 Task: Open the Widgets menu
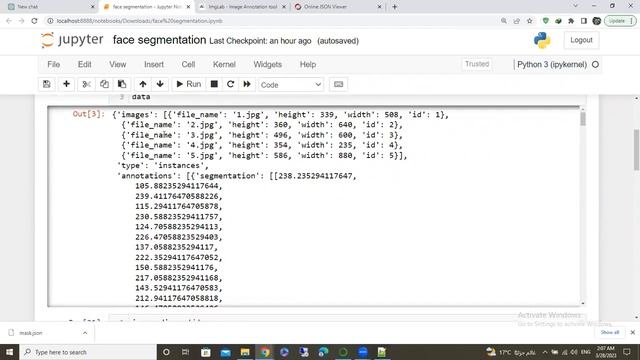tap(268, 64)
